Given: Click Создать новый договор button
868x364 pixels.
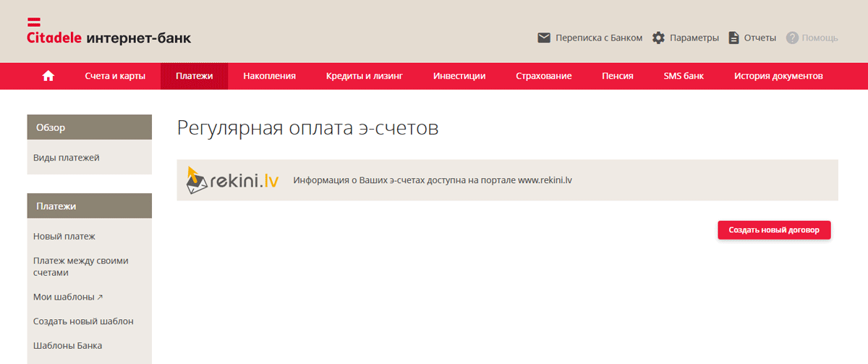Looking at the screenshot, I should click(x=774, y=230).
